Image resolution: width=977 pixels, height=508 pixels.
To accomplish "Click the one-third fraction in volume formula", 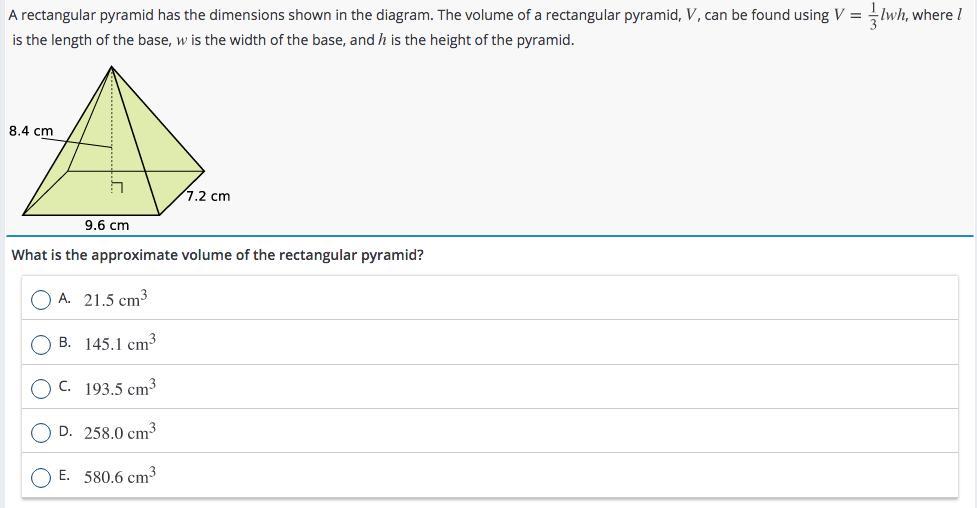I will tap(873, 16).
